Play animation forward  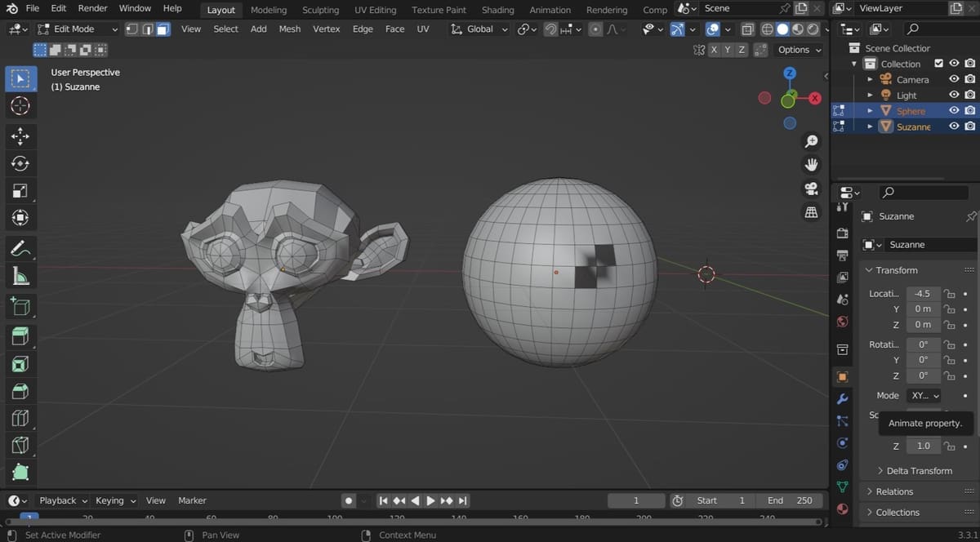430,500
